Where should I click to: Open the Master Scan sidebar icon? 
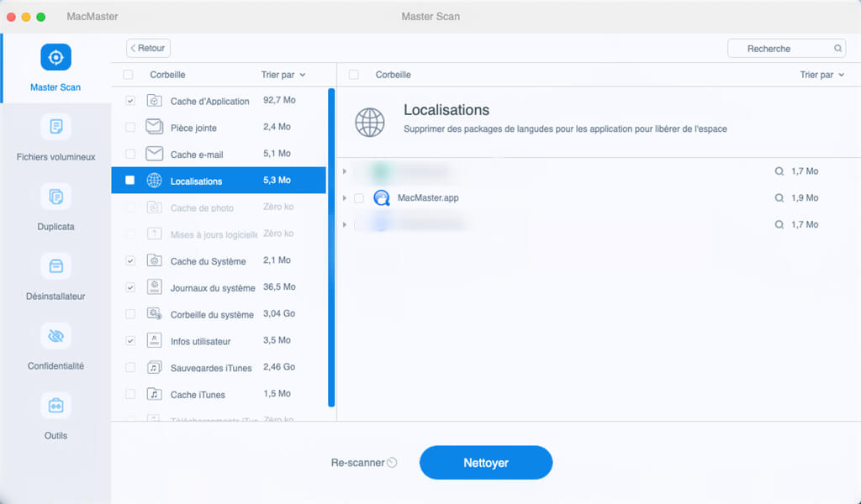coord(55,57)
